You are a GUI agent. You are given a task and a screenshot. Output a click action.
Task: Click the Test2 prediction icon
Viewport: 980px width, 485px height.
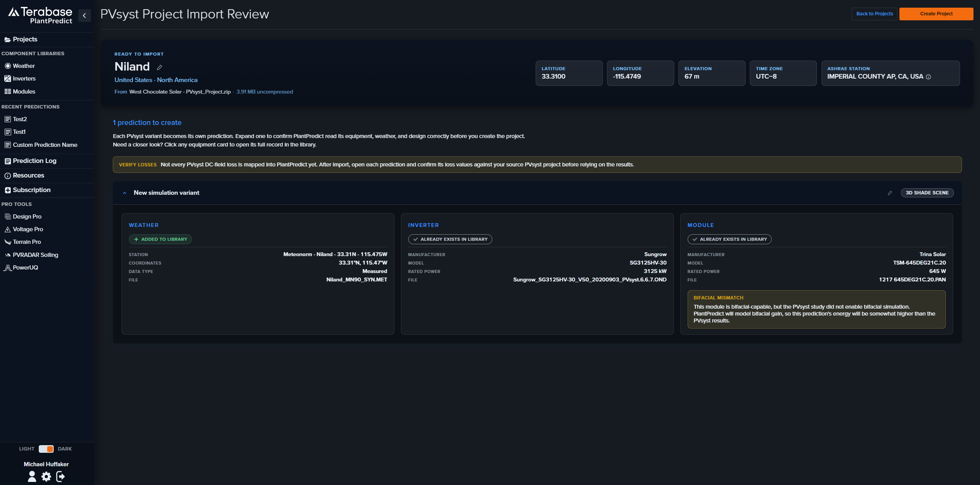coord(8,119)
